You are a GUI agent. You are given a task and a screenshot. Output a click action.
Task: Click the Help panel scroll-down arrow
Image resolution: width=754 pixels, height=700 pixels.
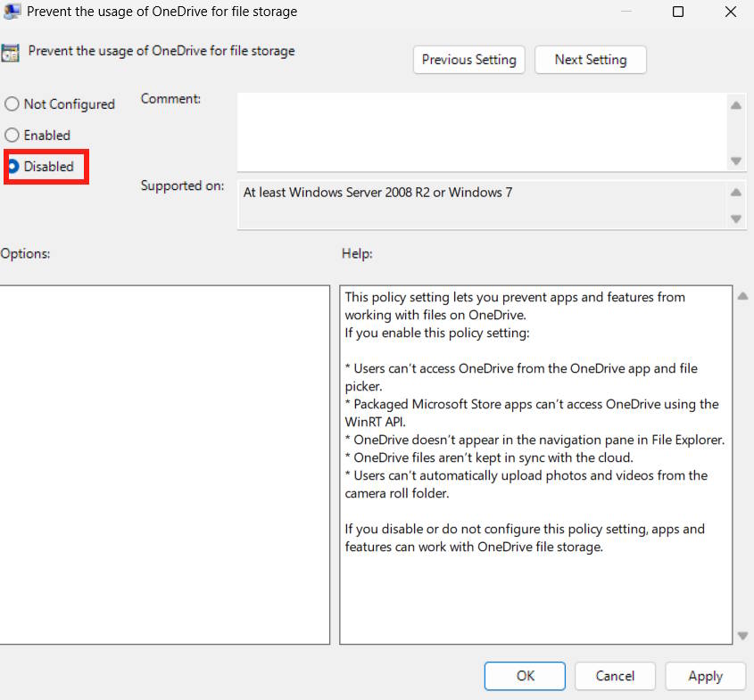742,637
